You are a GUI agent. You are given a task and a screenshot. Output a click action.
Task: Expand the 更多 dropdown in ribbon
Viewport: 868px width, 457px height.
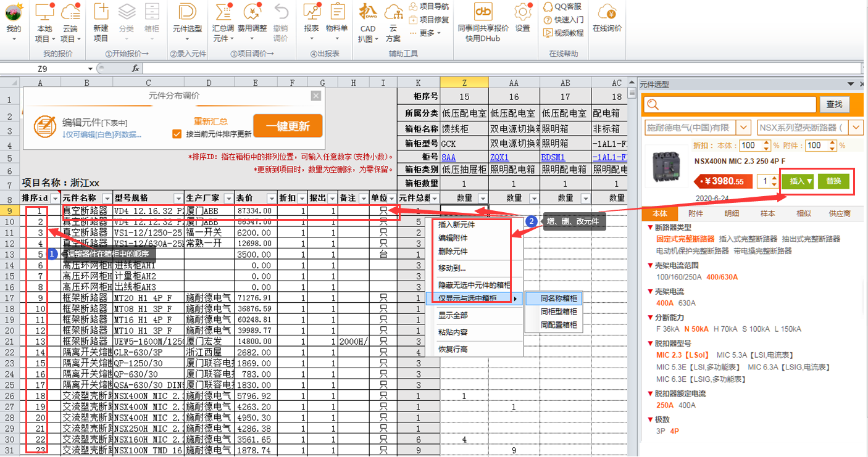click(x=427, y=33)
